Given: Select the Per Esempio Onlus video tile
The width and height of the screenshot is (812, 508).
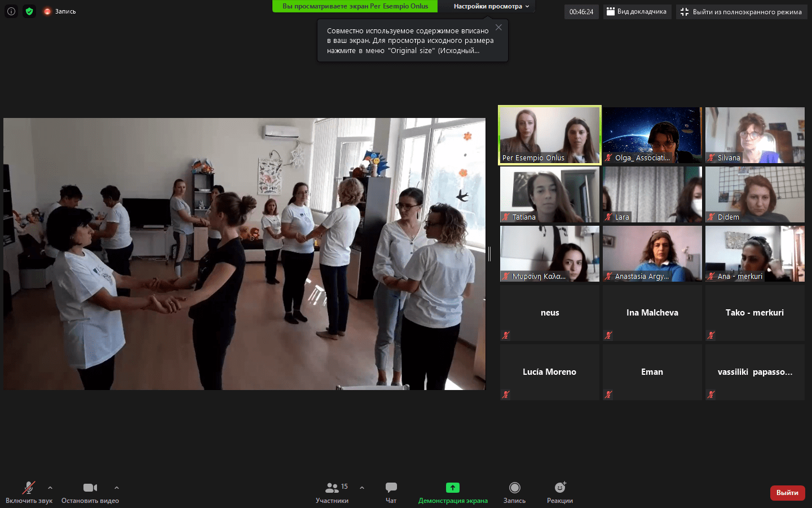Looking at the screenshot, I should tap(550, 135).
